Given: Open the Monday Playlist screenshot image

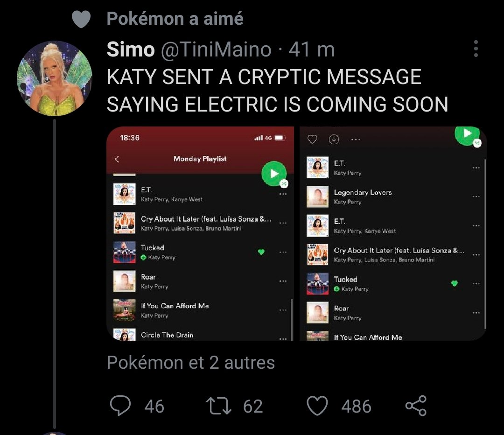Looking at the screenshot, I should 200,233.
